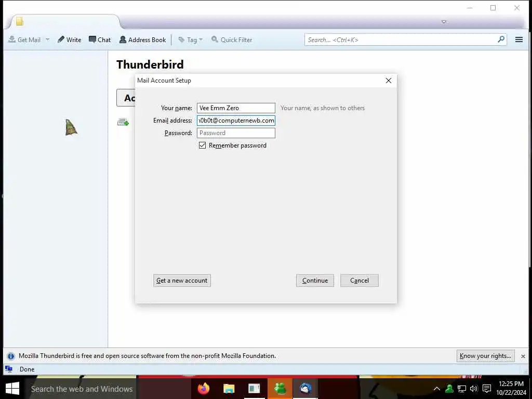Image resolution: width=532 pixels, height=399 pixels.
Task: Click the info icon in notification bar
Action: 11,356
